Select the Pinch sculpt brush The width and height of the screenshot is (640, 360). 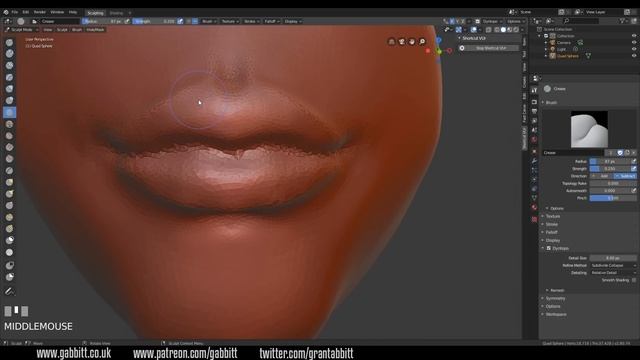coord(9,171)
